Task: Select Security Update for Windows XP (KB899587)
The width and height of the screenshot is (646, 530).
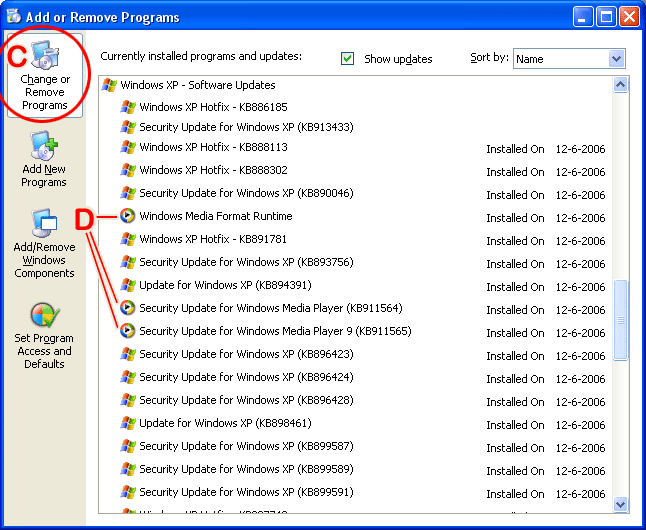Action: (x=246, y=446)
